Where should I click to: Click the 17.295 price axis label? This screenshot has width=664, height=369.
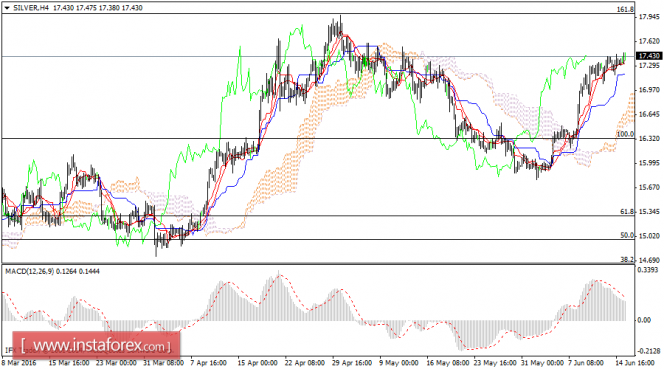pyautogui.click(x=649, y=66)
